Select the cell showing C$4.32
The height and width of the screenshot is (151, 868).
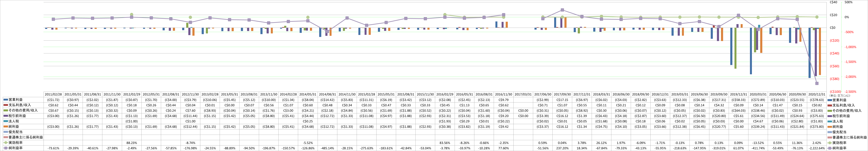coord(719,105)
